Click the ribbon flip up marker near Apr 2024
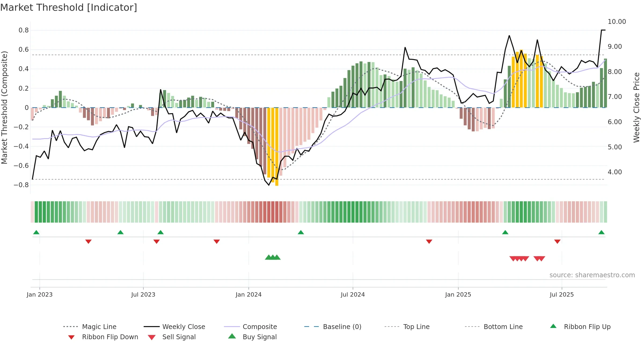This screenshot has width=644, height=362. click(x=301, y=232)
